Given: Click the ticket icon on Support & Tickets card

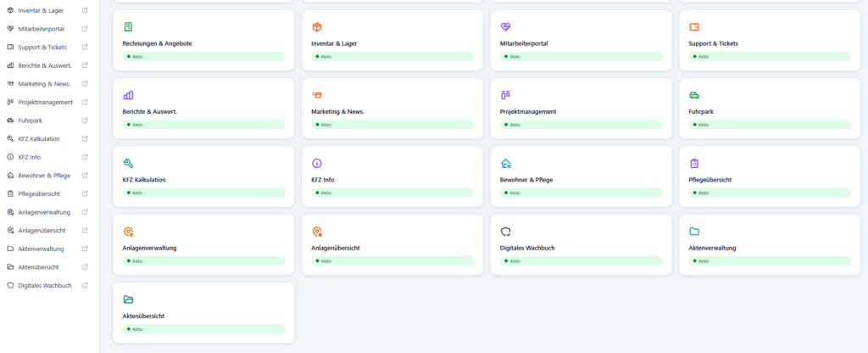Looking at the screenshot, I should click(x=694, y=27).
